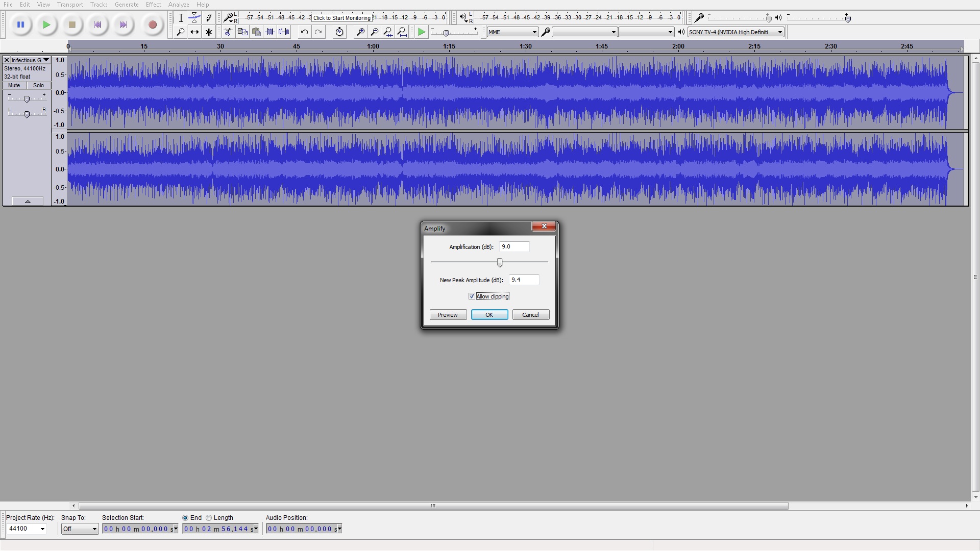980x551 pixels.
Task: Click Preview in Amplify dialog
Action: (448, 315)
